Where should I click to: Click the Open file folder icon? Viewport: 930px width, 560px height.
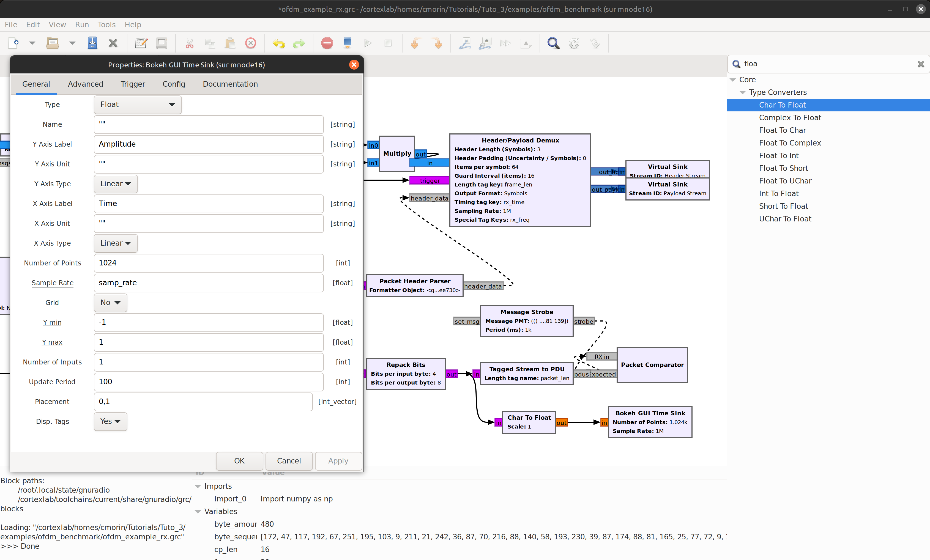coord(53,43)
